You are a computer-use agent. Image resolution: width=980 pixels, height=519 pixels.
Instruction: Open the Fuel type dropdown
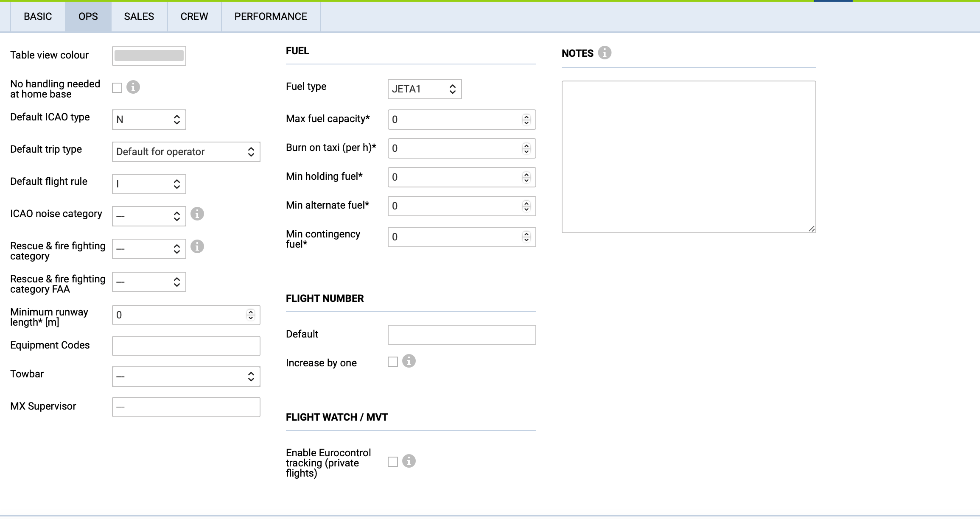(424, 89)
